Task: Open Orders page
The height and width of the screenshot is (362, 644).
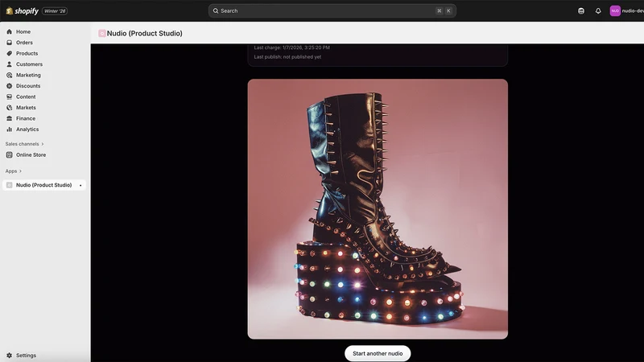Action: [x=24, y=43]
